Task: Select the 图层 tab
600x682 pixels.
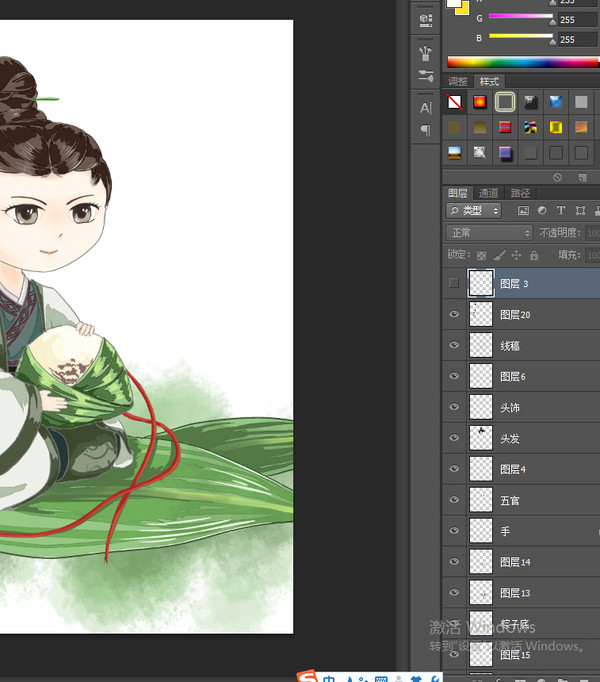Action: [458, 193]
